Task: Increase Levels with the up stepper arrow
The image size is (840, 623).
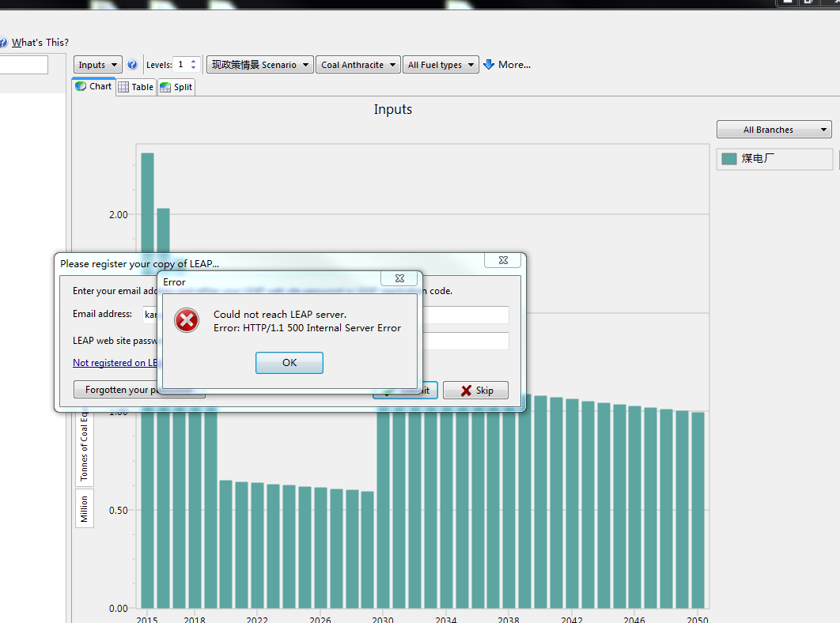Action: pos(194,61)
